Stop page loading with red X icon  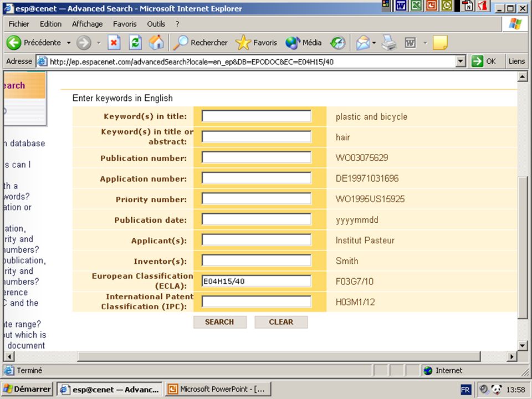click(114, 43)
